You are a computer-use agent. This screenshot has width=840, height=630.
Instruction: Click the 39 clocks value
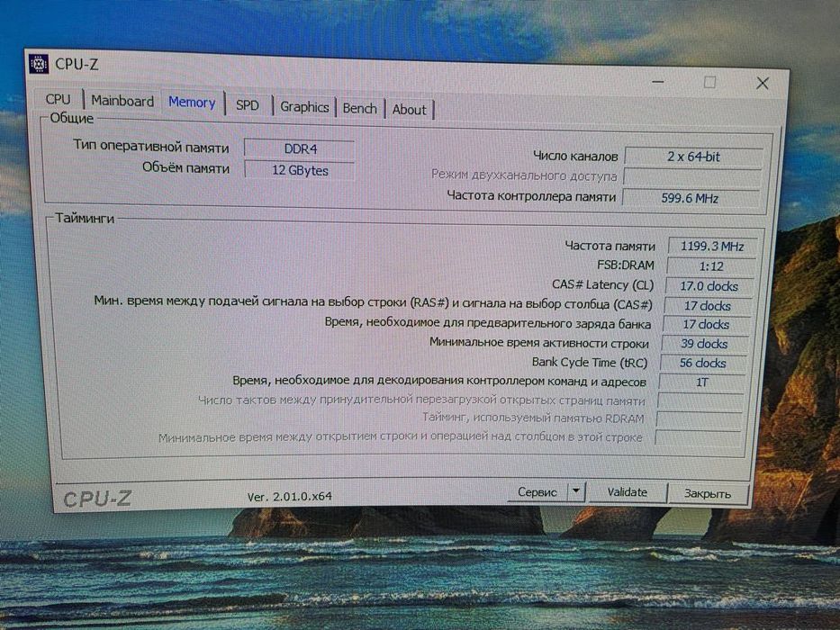(x=704, y=344)
